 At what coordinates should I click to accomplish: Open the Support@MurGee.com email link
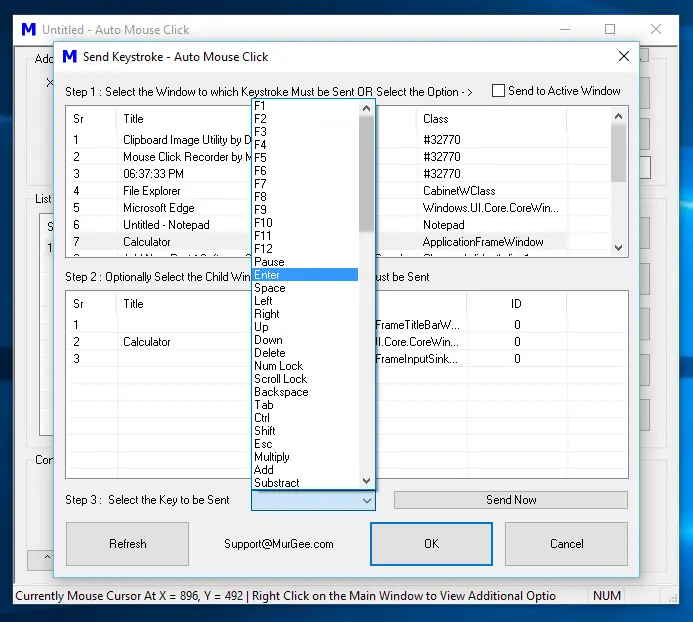[x=279, y=544]
